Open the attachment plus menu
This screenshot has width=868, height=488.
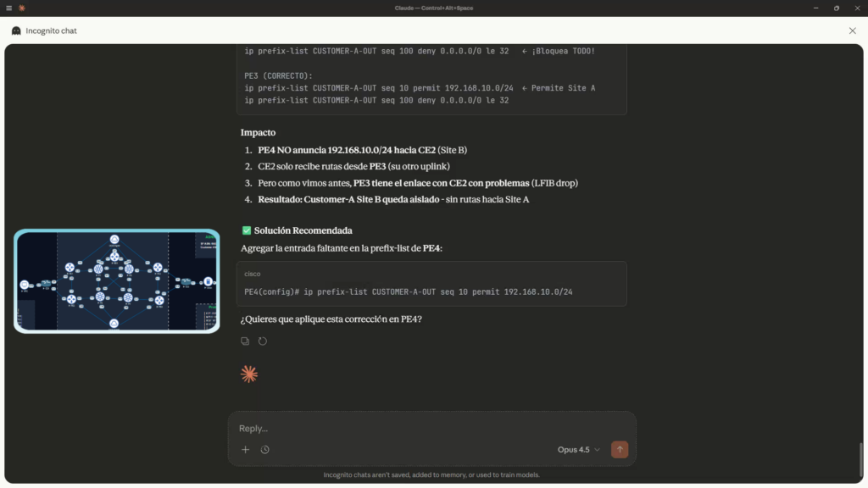click(246, 450)
